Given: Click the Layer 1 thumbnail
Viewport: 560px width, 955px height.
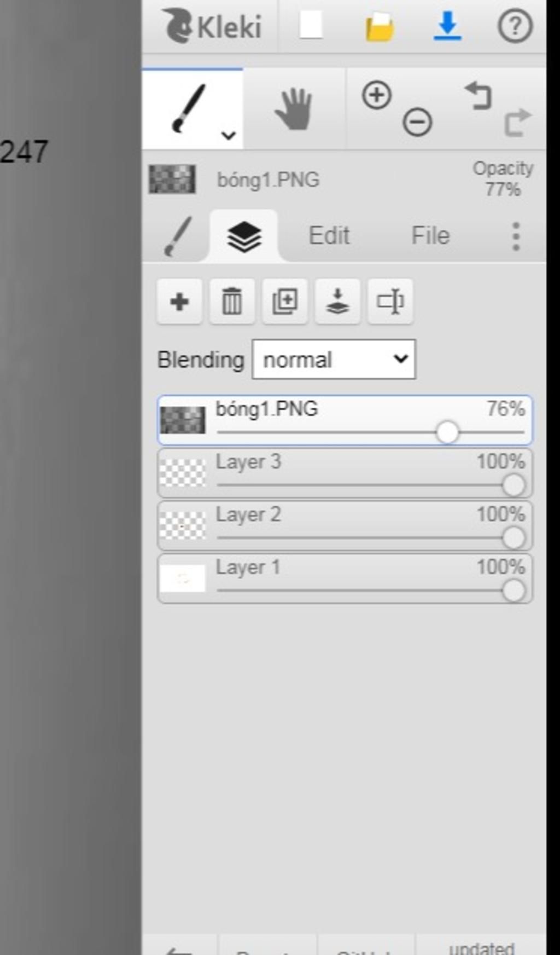Looking at the screenshot, I should [x=183, y=578].
